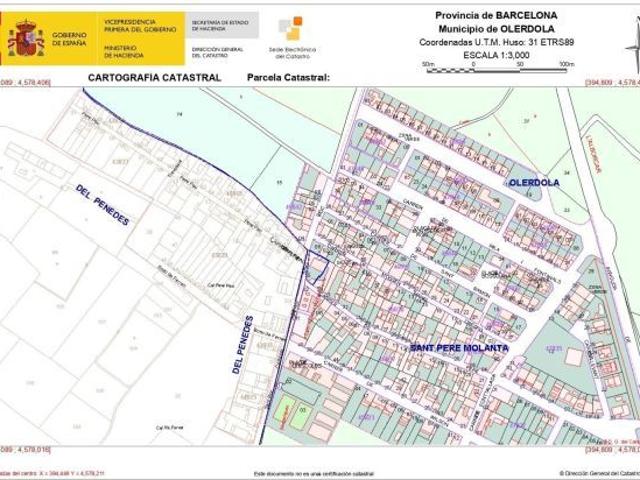Click the Provincia de BARCELONA title

click(x=496, y=15)
